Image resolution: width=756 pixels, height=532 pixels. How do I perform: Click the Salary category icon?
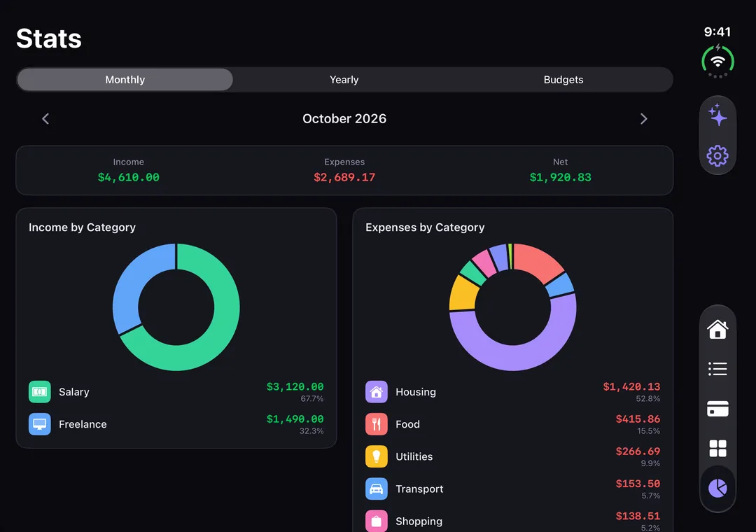pyautogui.click(x=39, y=391)
